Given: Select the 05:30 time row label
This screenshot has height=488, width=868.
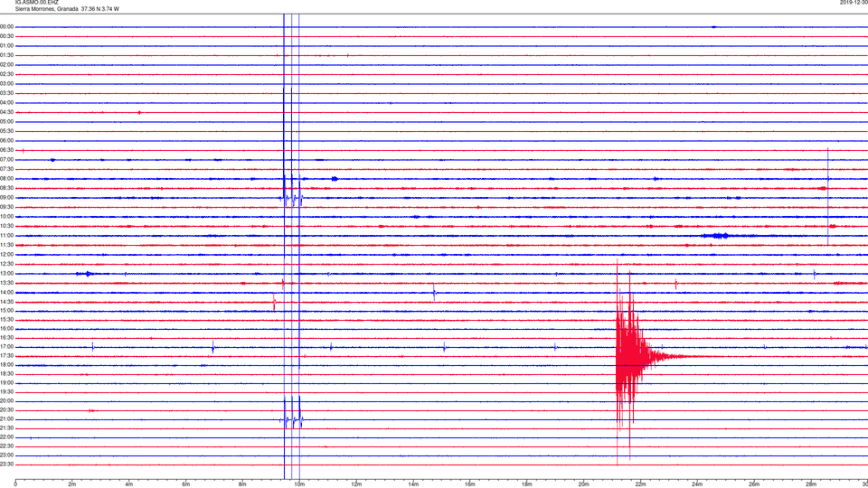Looking at the screenshot, I should pyautogui.click(x=6, y=131).
